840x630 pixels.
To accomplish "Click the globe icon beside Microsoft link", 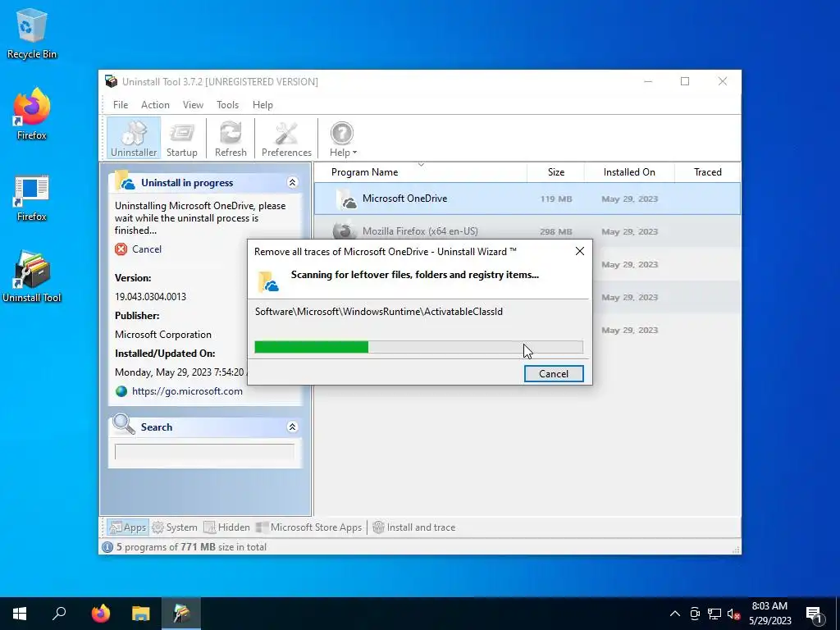I will coord(121,391).
